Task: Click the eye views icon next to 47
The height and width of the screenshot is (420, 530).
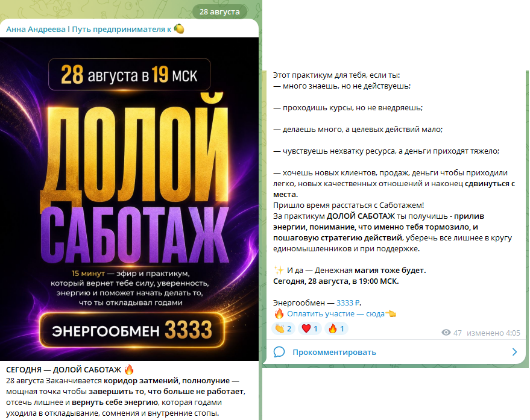Action: coord(446,333)
